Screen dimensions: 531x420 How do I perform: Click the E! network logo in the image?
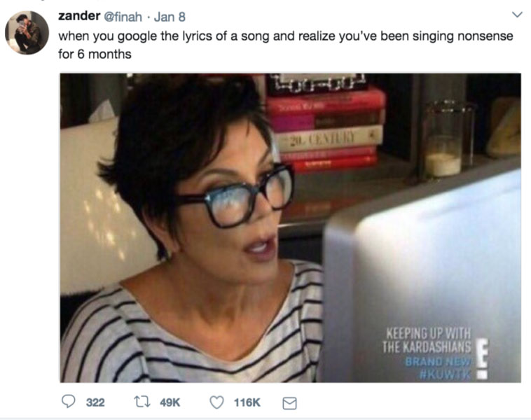(x=482, y=360)
